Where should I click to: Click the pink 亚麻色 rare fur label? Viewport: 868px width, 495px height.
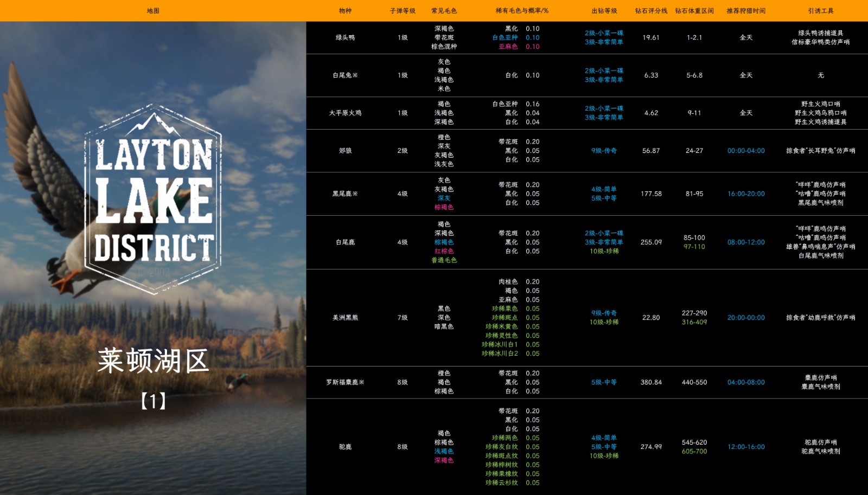click(x=508, y=47)
